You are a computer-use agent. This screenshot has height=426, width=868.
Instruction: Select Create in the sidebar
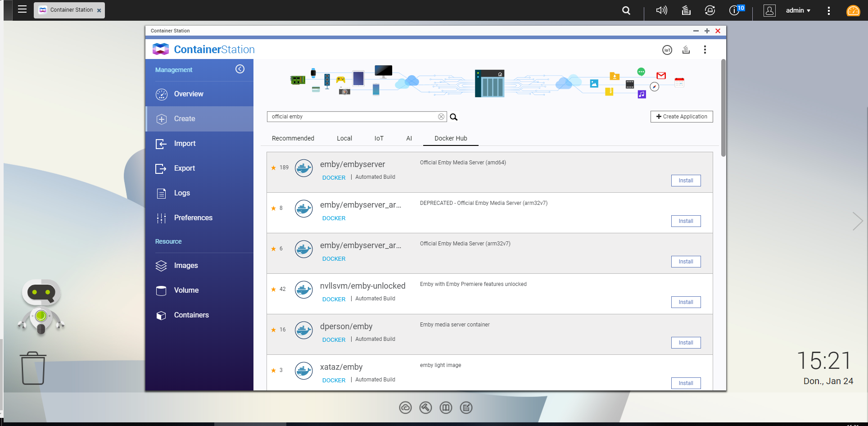(x=199, y=119)
